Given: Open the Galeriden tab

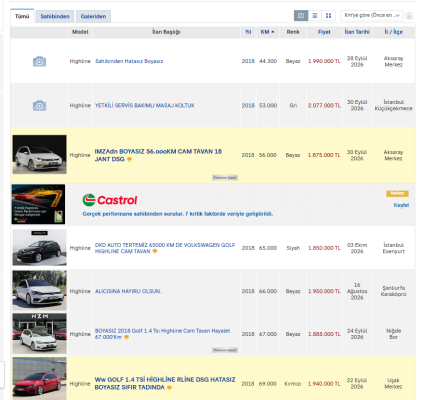Looking at the screenshot, I should point(93,16).
